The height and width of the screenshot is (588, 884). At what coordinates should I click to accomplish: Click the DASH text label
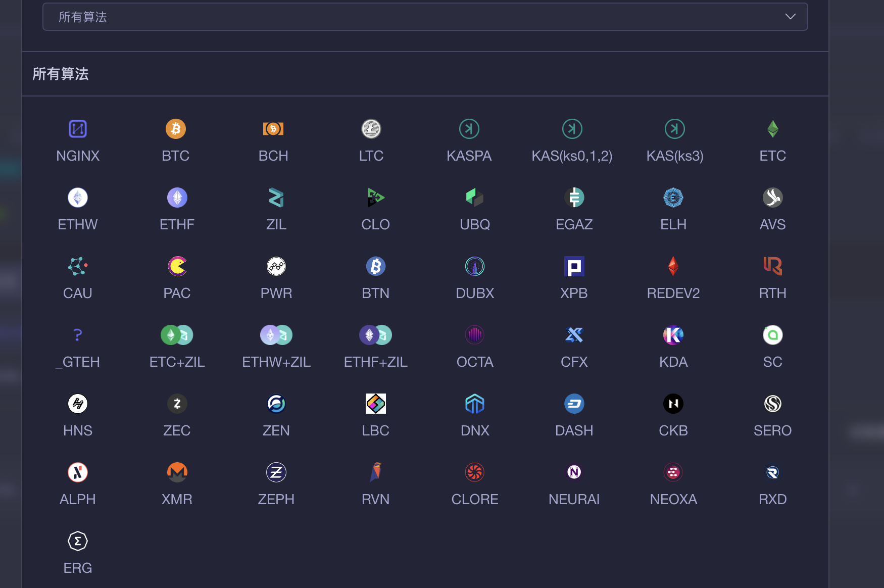point(574,430)
